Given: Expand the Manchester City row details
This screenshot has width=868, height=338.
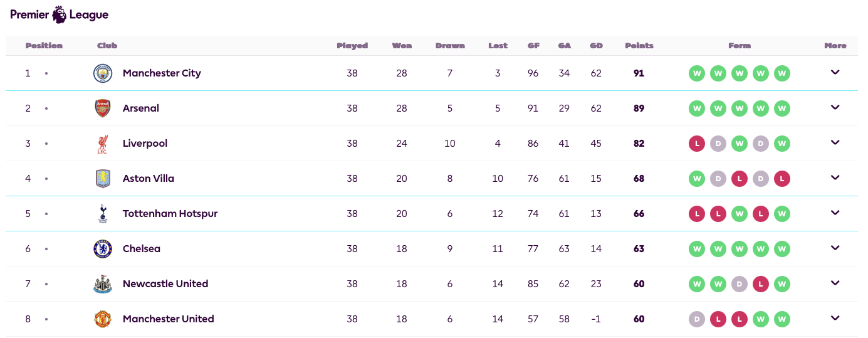Looking at the screenshot, I should pyautogui.click(x=835, y=73).
